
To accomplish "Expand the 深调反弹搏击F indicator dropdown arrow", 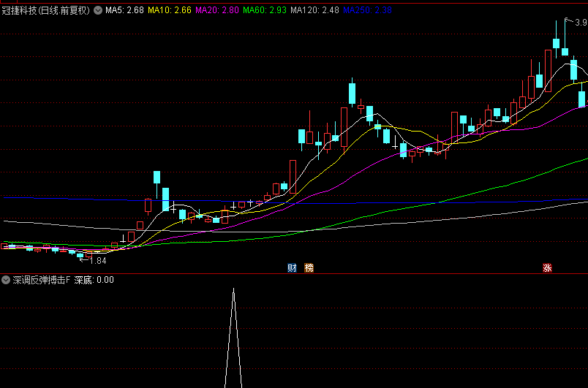I will coord(6,280).
